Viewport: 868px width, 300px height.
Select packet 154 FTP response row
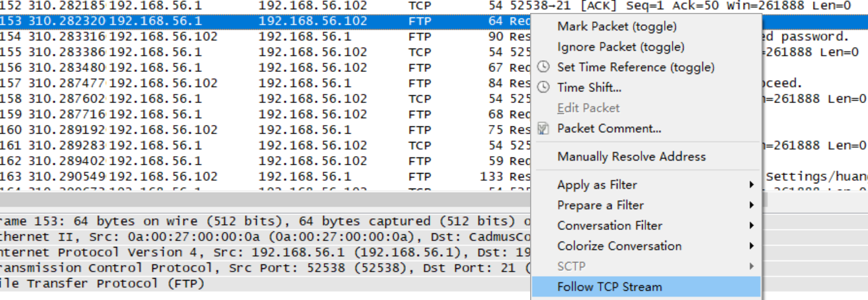point(265,36)
